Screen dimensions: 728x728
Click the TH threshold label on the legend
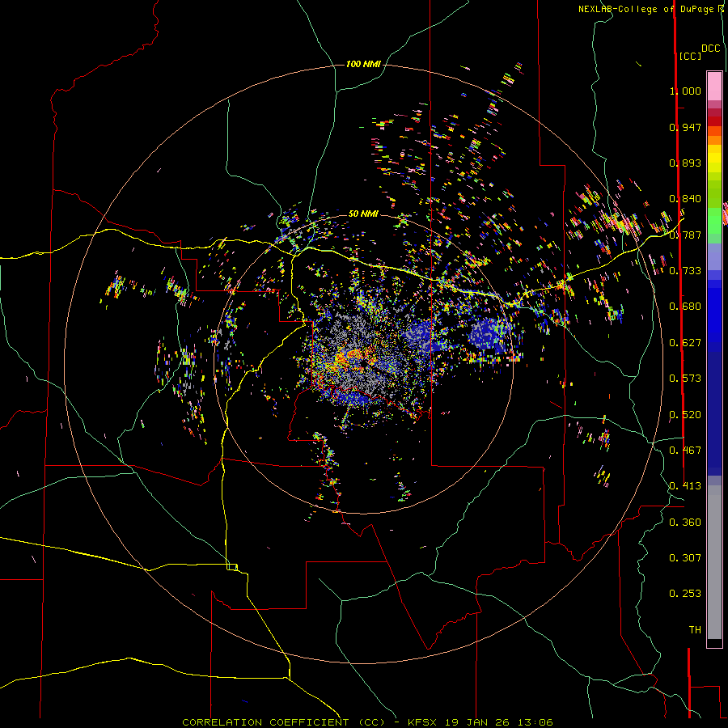[695, 630]
